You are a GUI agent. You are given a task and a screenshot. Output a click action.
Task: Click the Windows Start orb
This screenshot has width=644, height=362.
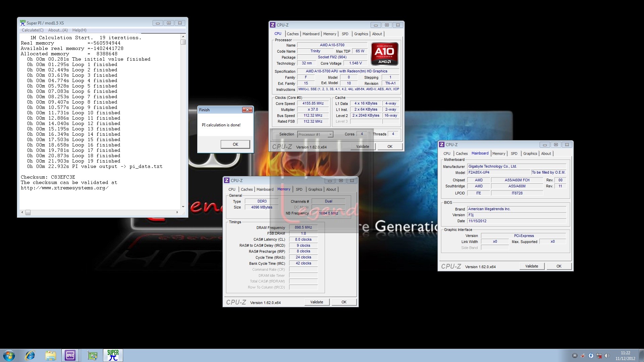tap(9, 355)
